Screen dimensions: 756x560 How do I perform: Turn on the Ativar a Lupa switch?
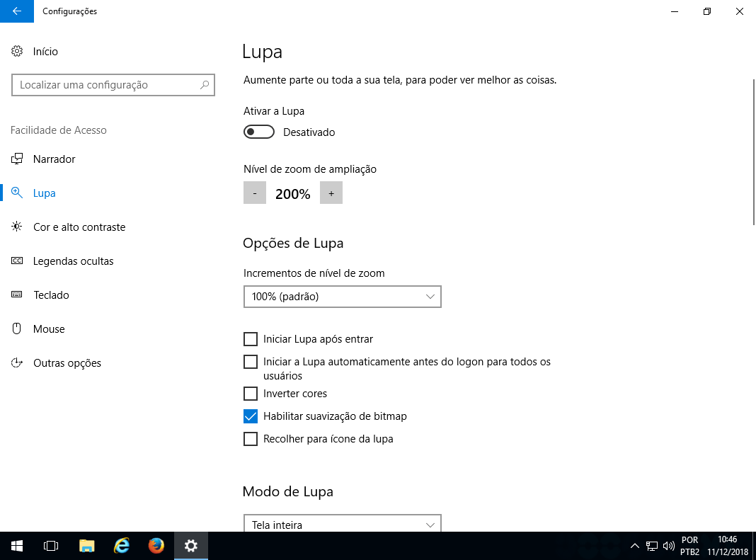coord(259,132)
